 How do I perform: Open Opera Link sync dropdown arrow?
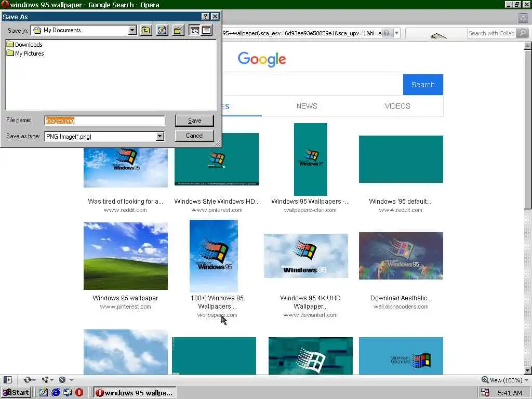[34, 380]
